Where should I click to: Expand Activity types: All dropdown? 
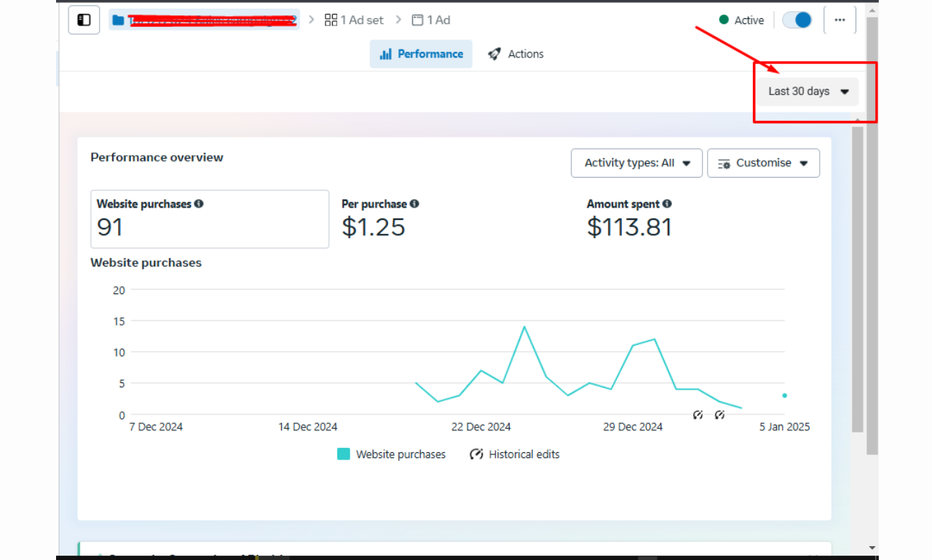point(636,163)
